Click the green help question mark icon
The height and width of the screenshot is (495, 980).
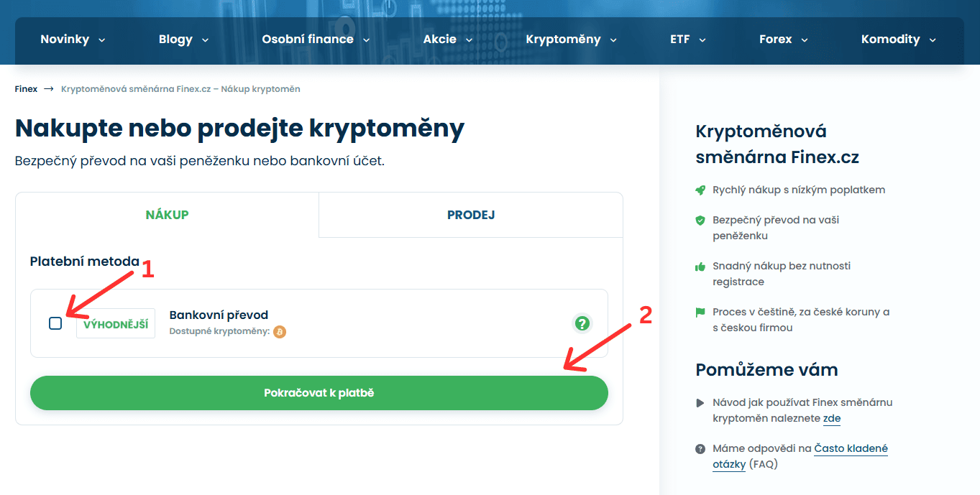pyautogui.click(x=582, y=323)
